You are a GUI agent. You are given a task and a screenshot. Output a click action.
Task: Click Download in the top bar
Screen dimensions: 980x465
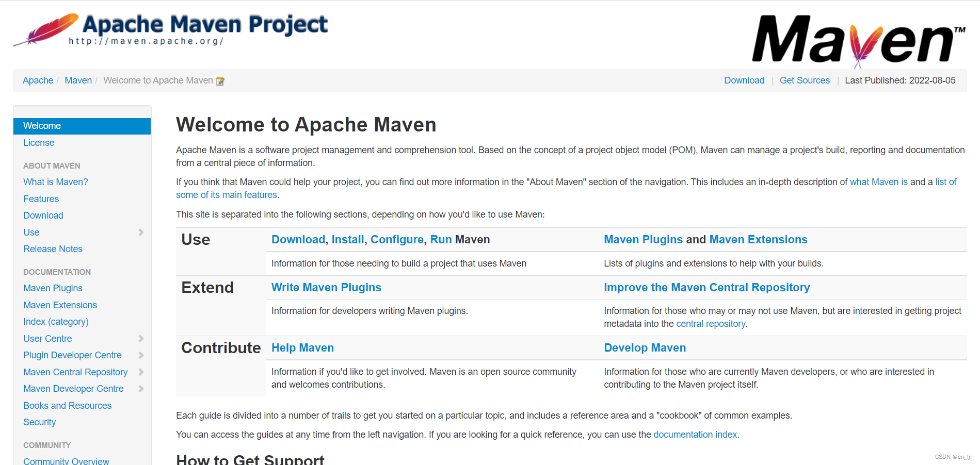pos(744,80)
